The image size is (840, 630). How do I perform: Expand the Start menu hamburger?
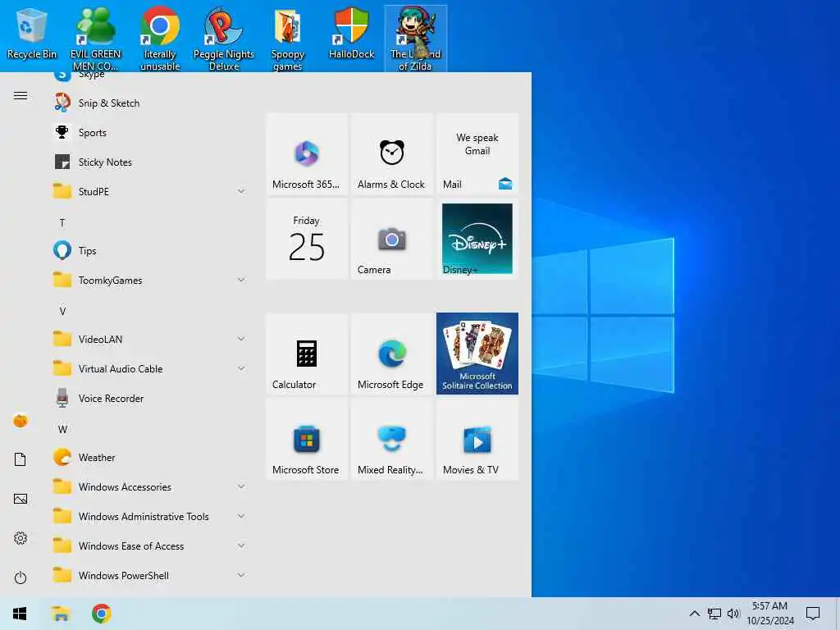pyautogui.click(x=21, y=96)
